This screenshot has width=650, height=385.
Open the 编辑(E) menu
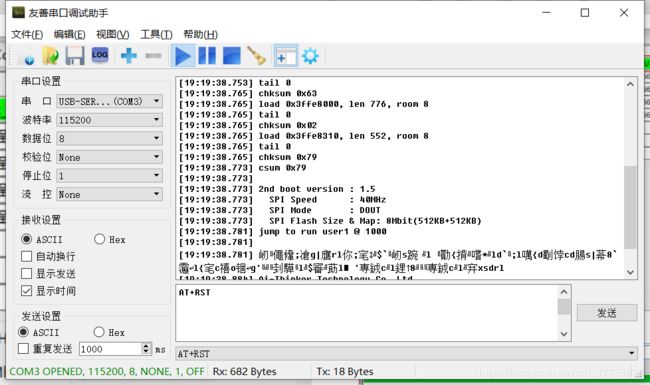70,34
